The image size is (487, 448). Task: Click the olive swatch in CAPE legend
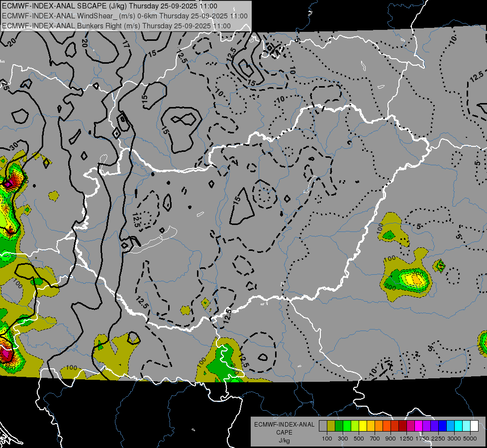click(331, 426)
